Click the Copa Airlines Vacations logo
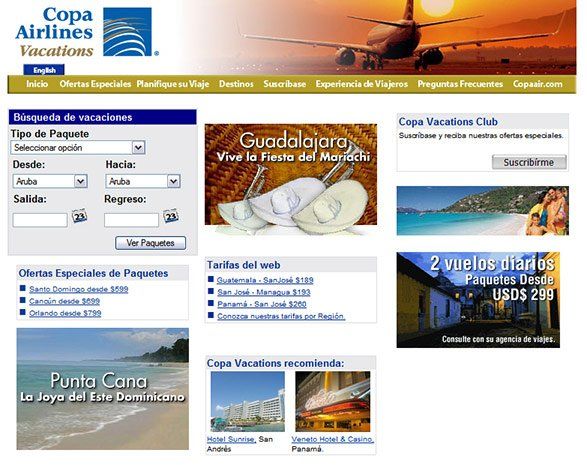 point(87,32)
